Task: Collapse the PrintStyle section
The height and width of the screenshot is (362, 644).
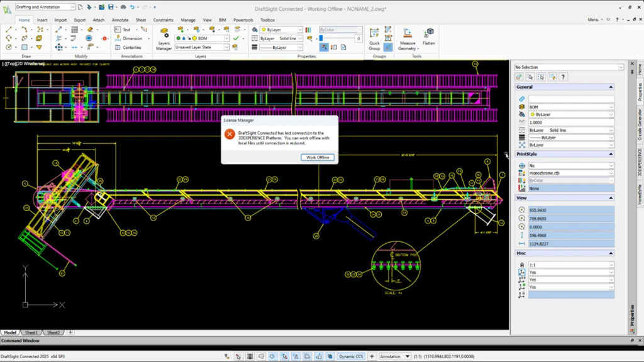Action: pos(610,154)
